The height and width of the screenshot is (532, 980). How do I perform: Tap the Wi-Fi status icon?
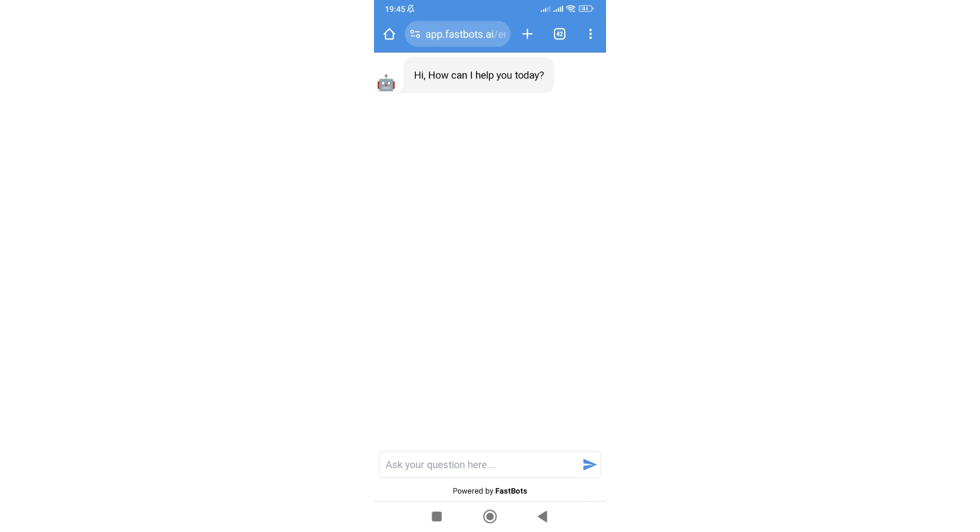(570, 9)
